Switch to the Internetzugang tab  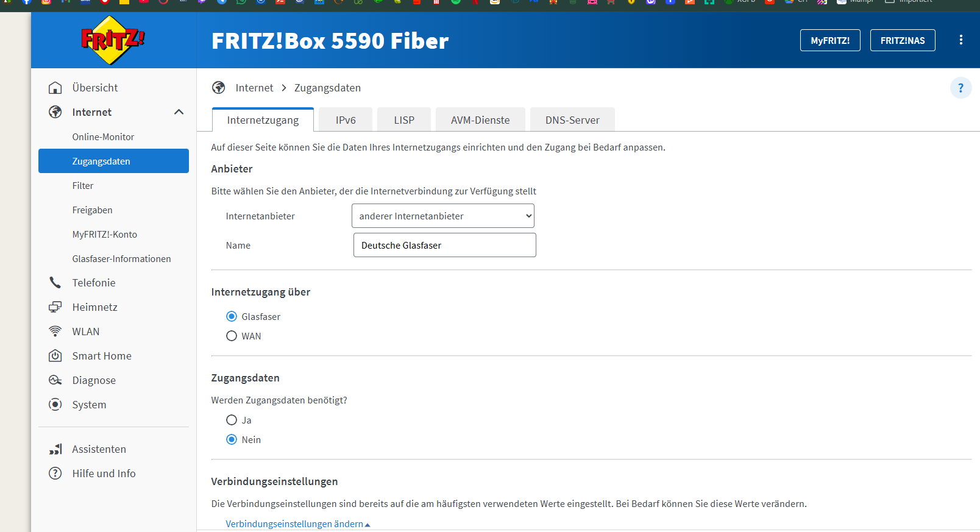click(263, 120)
